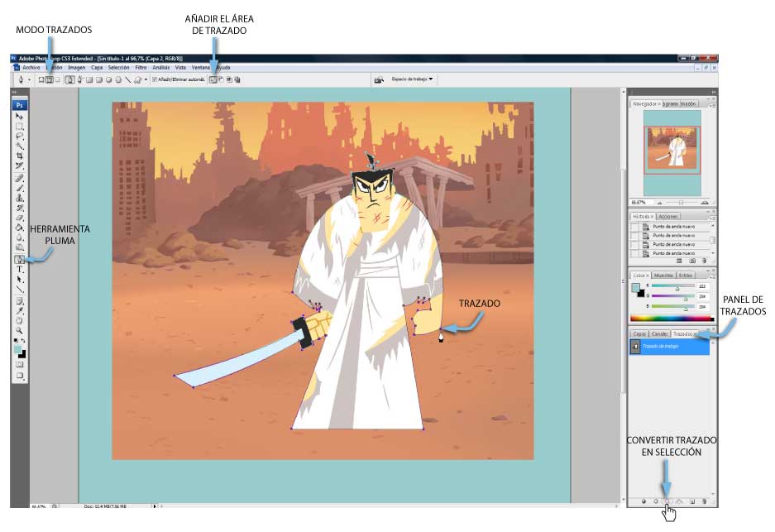Enable Paths mode in options bar
The height and width of the screenshot is (532, 775).
click(x=49, y=79)
